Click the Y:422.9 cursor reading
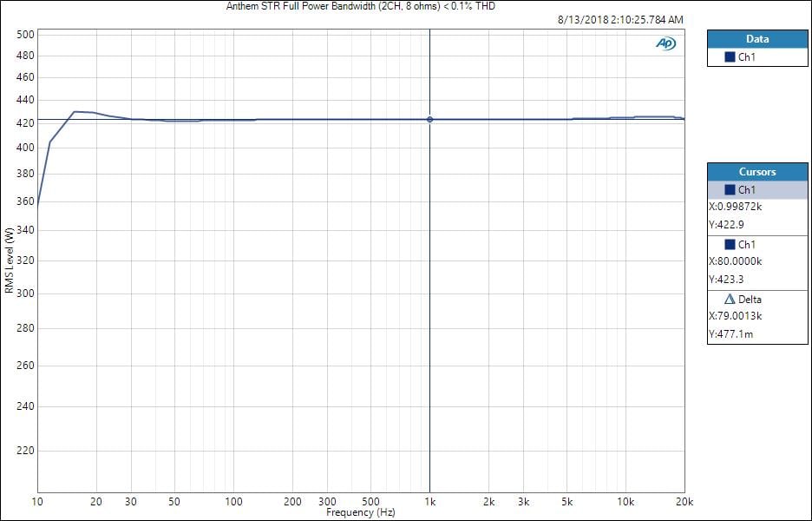The width and height of the screenshot is (812, 521). [x=727, y=224]
